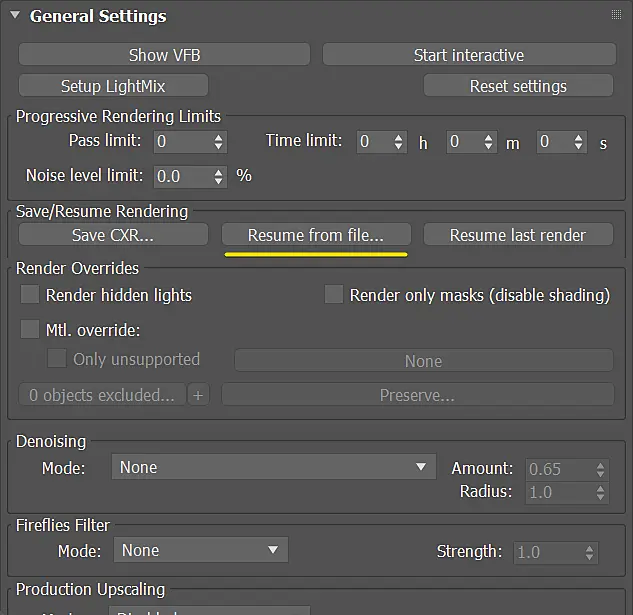Start interactive rendering
633x615 pixels.
(x=469, y=55)
